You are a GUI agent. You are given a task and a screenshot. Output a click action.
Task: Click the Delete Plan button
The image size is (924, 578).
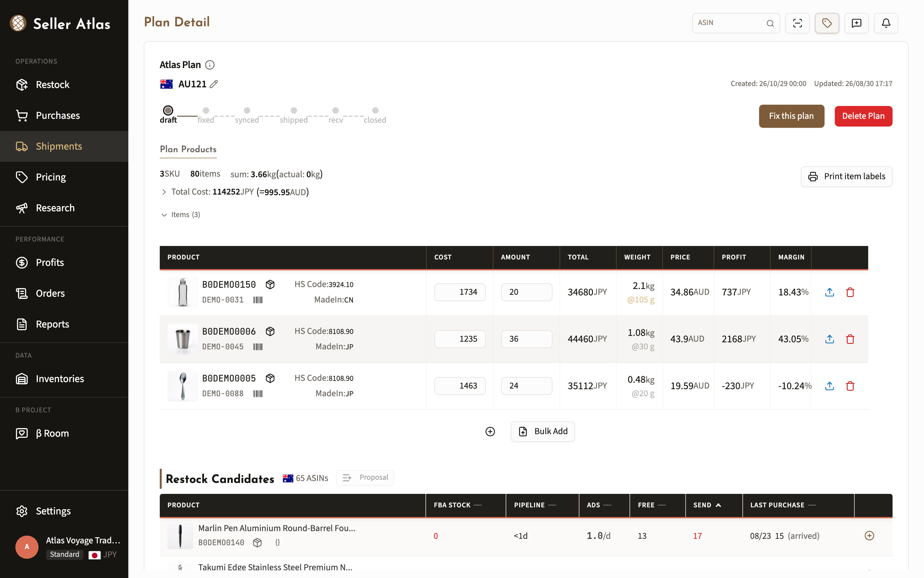863,116
